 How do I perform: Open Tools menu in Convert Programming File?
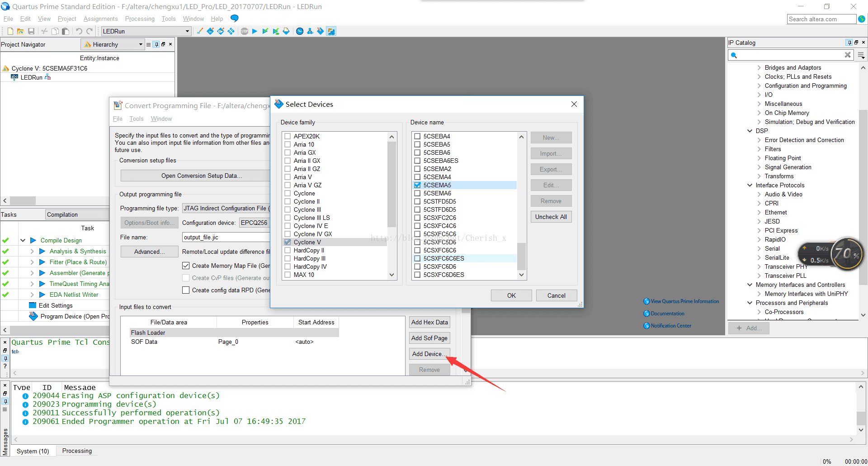137,119
